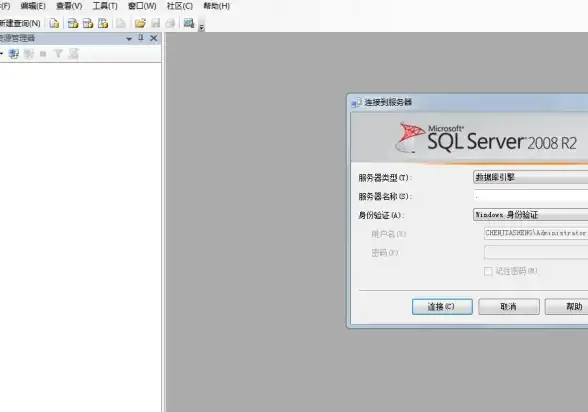The width and height of the screenshot is (588, 412).
Task: Open the 服务器类型 dropdown showing 数据库引擎
Action: [530, 177]
